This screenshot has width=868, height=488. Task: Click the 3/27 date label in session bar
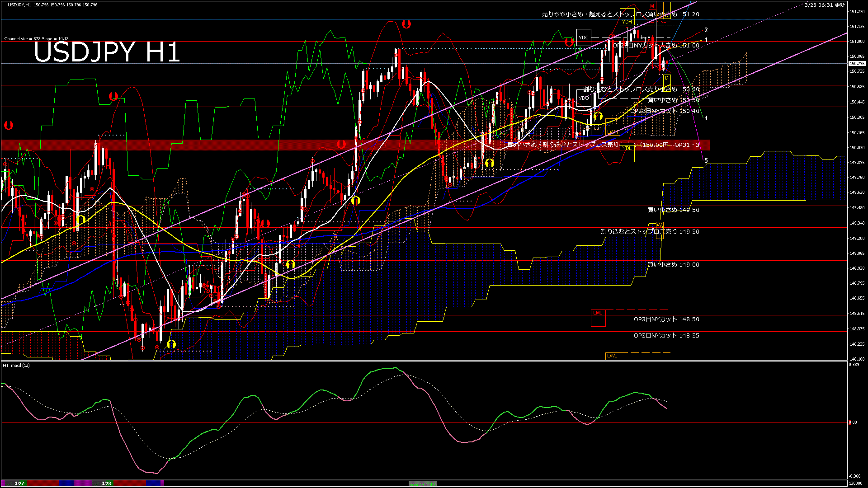click(x=19, y=483)
